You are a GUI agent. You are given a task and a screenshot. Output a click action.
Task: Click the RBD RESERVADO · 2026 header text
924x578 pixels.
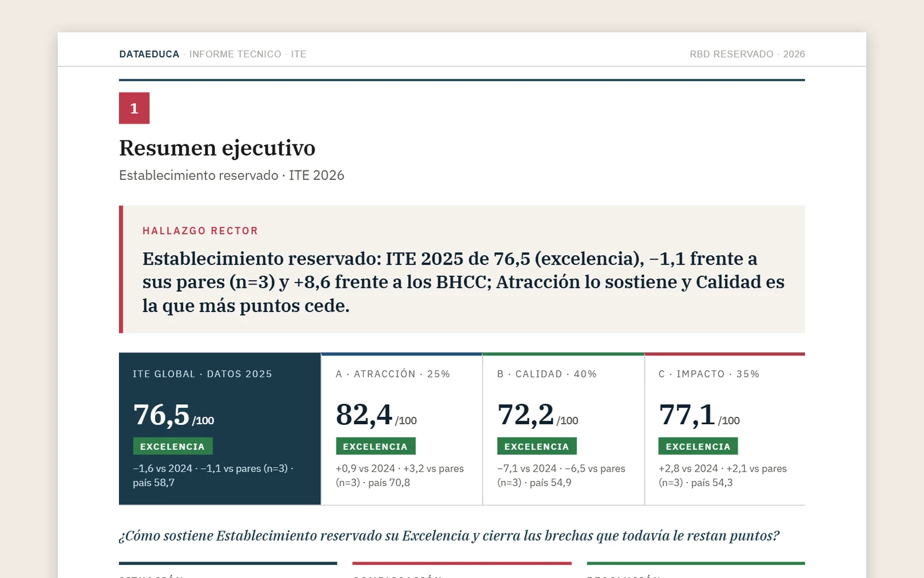(747, 54)
